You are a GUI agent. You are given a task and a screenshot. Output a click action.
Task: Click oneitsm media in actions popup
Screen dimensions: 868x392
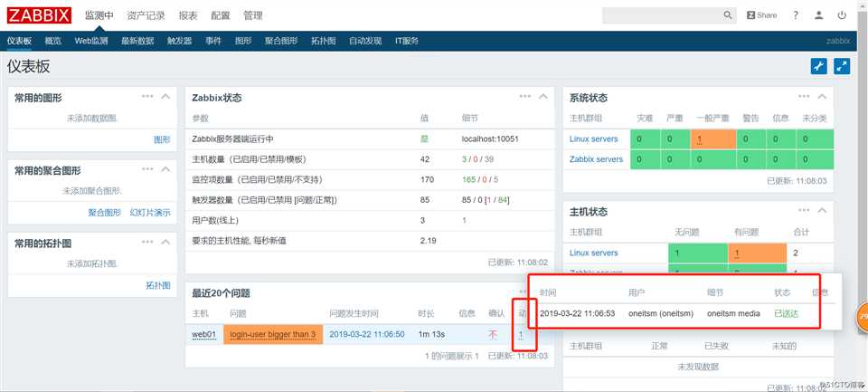coord(733,313)
